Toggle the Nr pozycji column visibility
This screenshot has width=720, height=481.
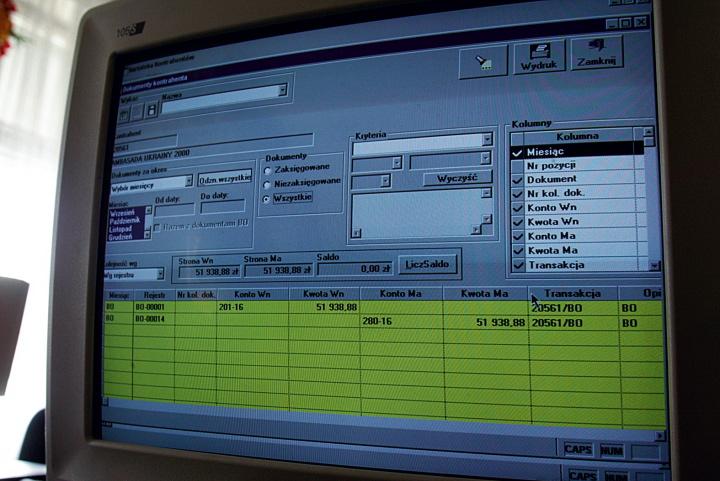517,164
